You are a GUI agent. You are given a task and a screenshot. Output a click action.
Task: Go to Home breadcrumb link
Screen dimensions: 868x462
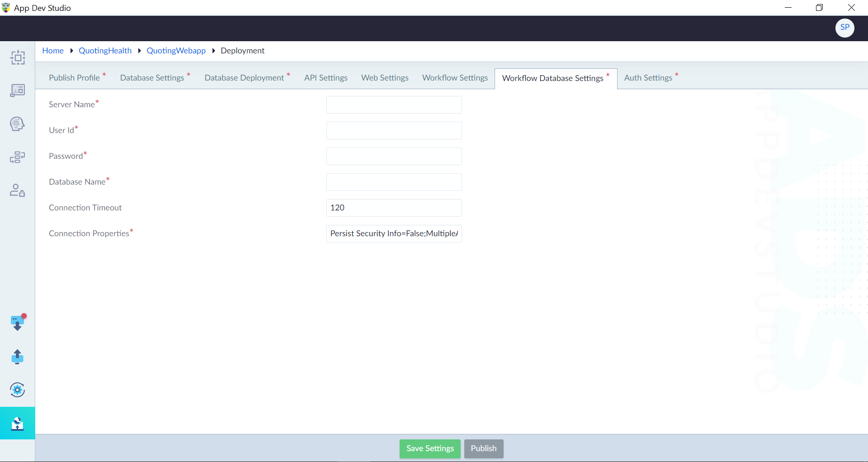point(53,51)
